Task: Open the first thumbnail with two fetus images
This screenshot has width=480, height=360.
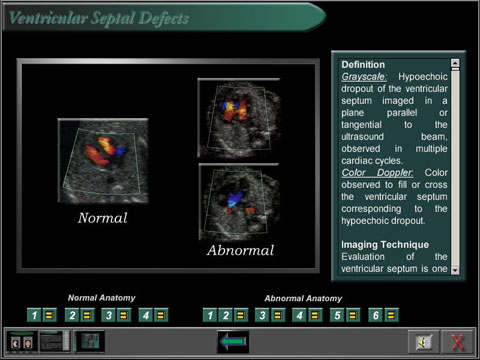Action: point(22,342)
